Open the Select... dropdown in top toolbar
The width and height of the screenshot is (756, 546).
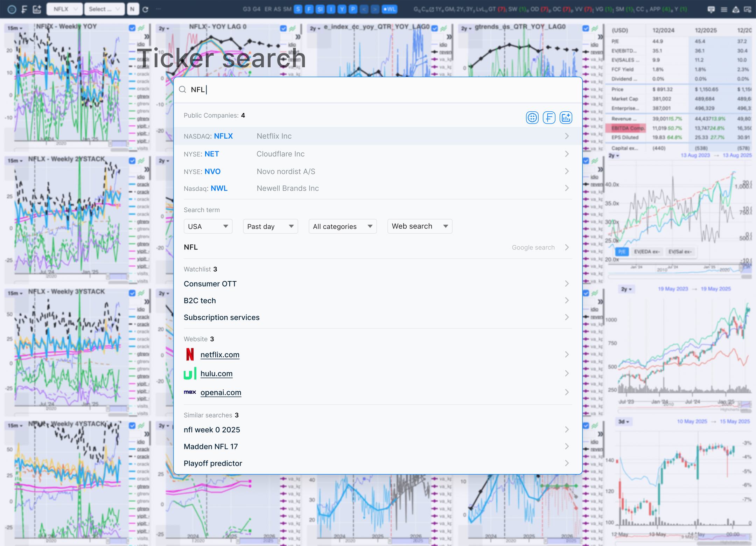coord(104,9)
